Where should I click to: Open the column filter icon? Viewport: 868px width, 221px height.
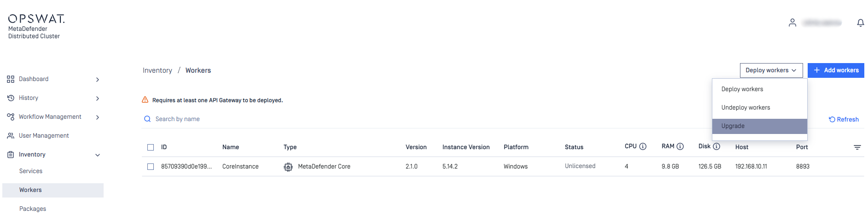tap(857, 147)
